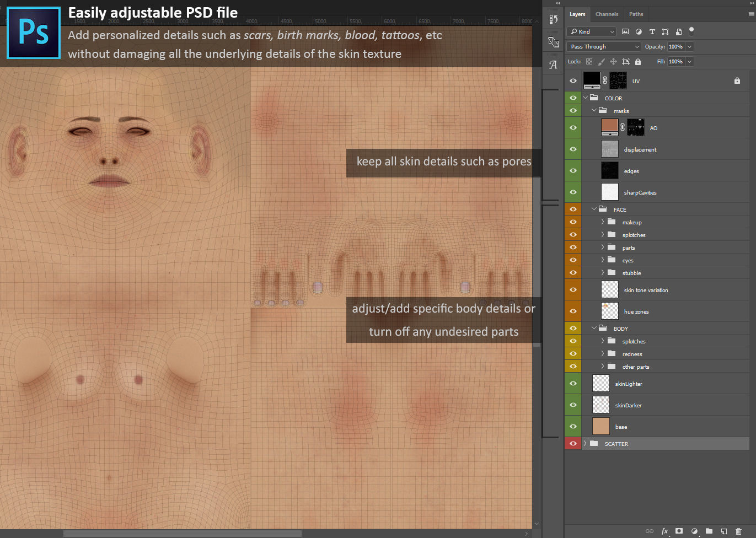Screen dimensions: 756x538
Task: Filter layers by shape layers
Action: [x=665, y=31]
